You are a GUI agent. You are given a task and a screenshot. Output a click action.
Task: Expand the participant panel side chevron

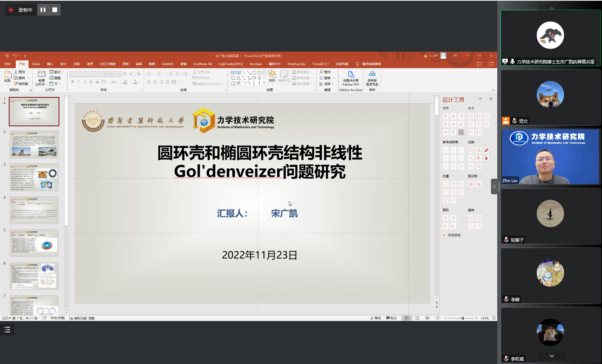494,186
